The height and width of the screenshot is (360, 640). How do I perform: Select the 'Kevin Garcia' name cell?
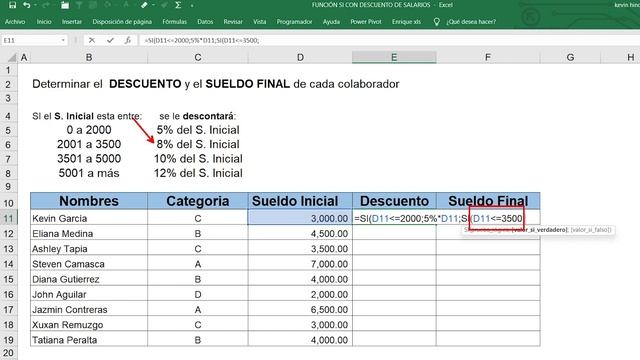pyautogui.click(x=89, y=218)
